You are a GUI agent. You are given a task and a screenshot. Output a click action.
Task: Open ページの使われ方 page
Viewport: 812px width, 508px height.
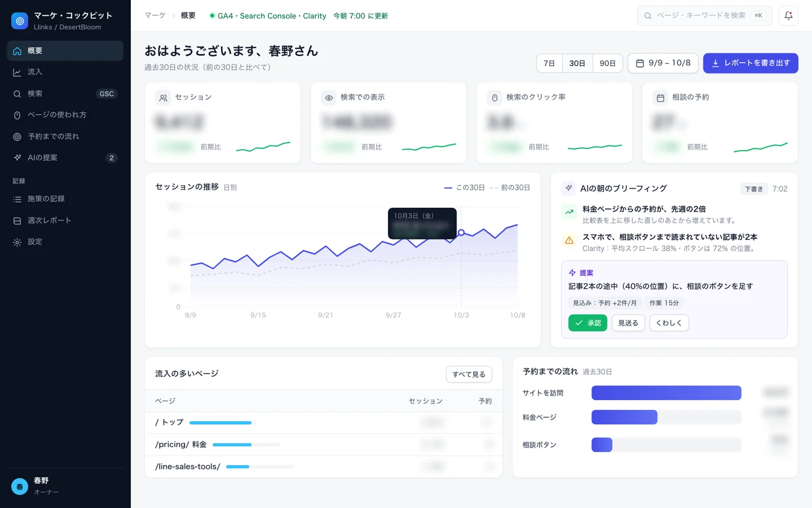point(65,115)
